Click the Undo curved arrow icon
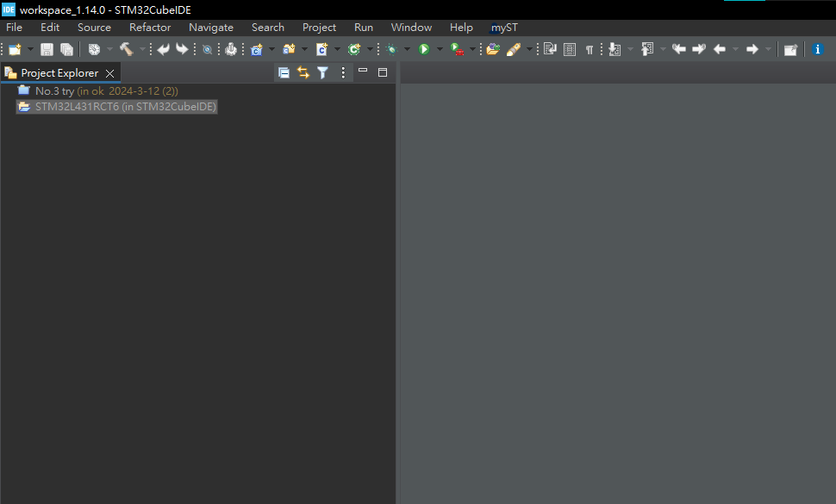Image resolution: width=836 pixels, height=504 pixels. point(163,50)
